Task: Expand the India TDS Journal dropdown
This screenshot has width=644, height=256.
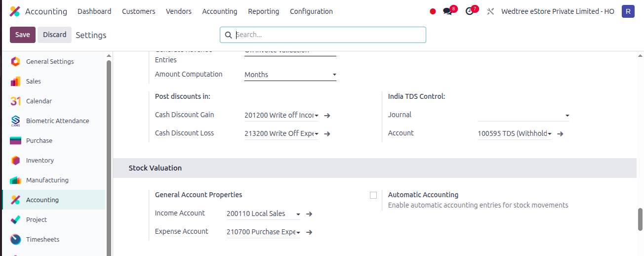Action: pos(523,115)
